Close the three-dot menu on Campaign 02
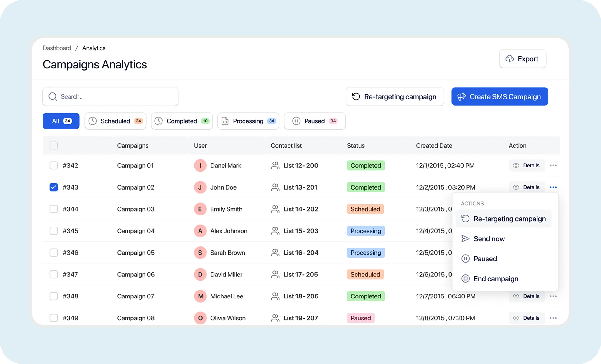The image size is (601, 364). click(553, 187)
